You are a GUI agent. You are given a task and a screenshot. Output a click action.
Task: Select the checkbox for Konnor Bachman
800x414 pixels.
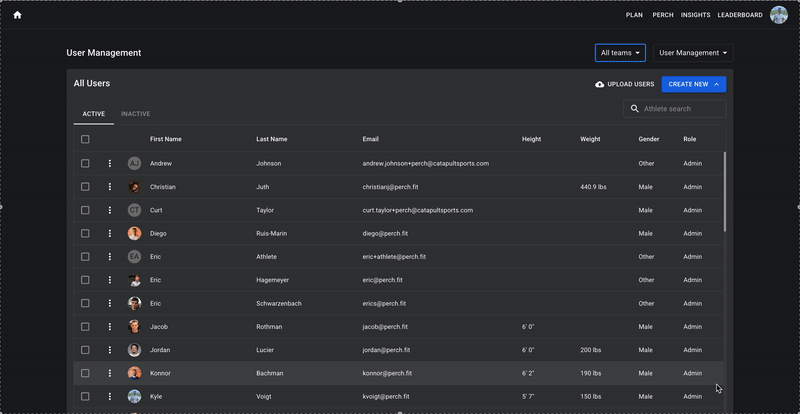click(85, 373)
